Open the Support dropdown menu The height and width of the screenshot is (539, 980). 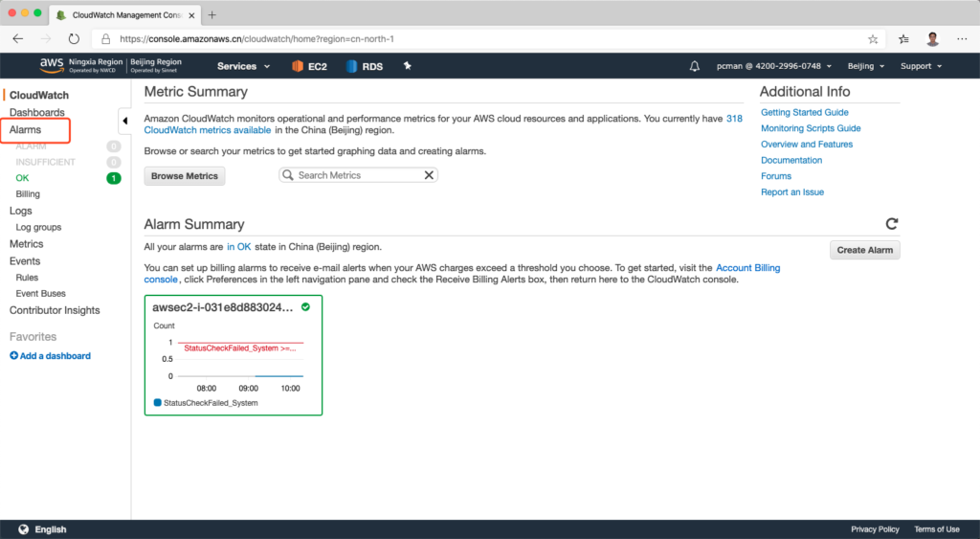click(921, 66)
